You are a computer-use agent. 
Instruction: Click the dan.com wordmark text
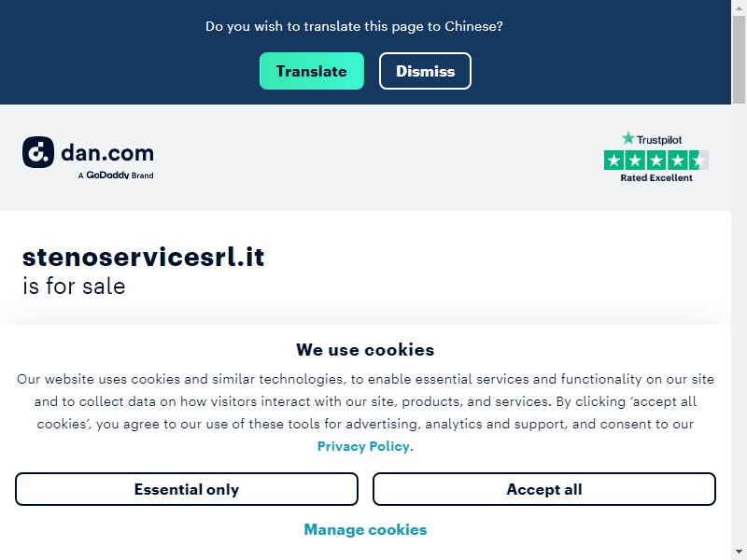pyautogui.click(x=107, y=153)
